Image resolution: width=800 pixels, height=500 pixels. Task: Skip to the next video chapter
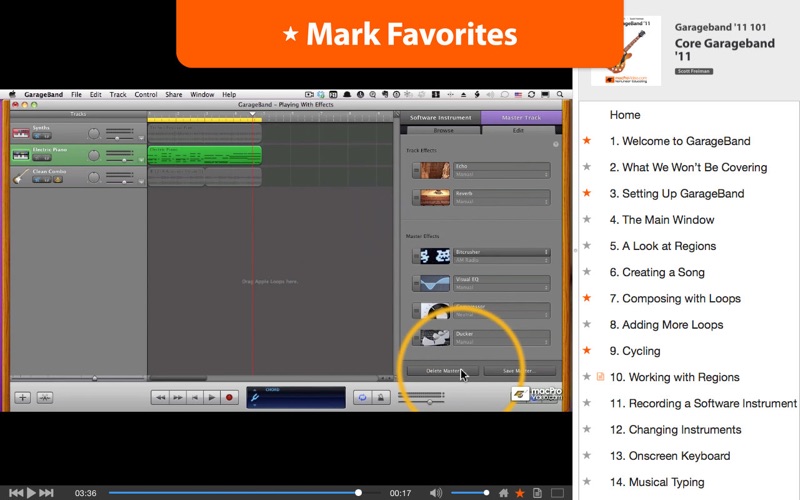(46, 493)
